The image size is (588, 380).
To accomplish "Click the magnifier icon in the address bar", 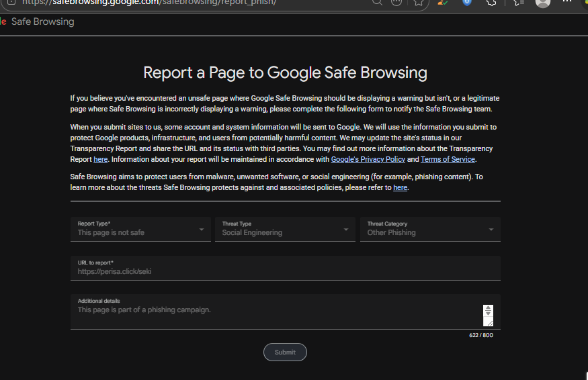I will point(377,2).
